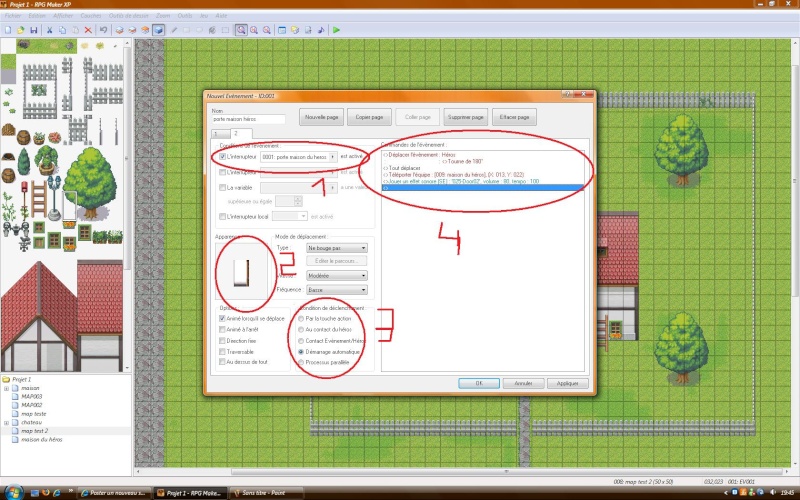Set zoom to 1:2 magnifier icon
800x500 pixels.
point(254,30)
